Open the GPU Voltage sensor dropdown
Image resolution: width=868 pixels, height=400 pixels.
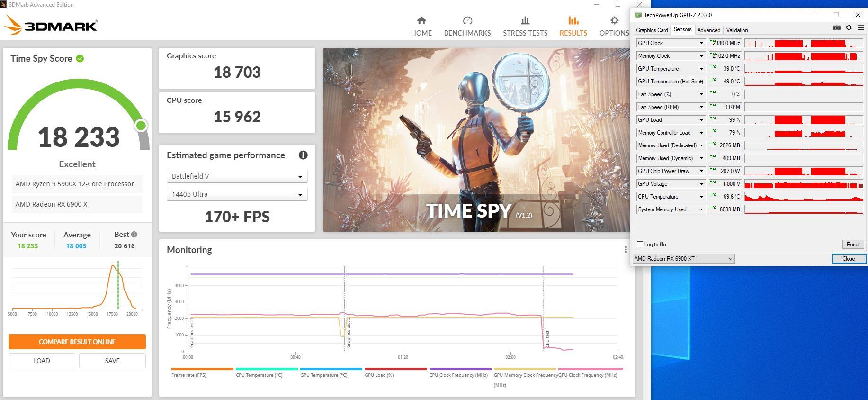click(701, 184)
